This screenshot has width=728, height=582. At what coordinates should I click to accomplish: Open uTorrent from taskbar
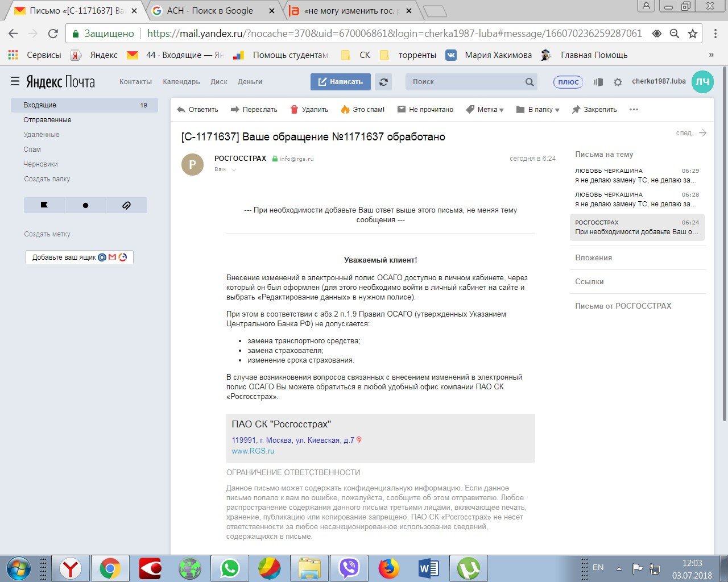click(468, 568)
